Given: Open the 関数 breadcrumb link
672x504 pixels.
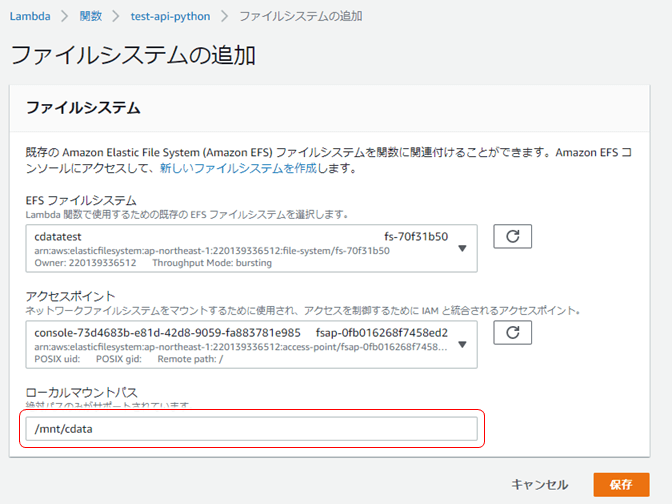Looking at the screenshot, I should 91,16.
